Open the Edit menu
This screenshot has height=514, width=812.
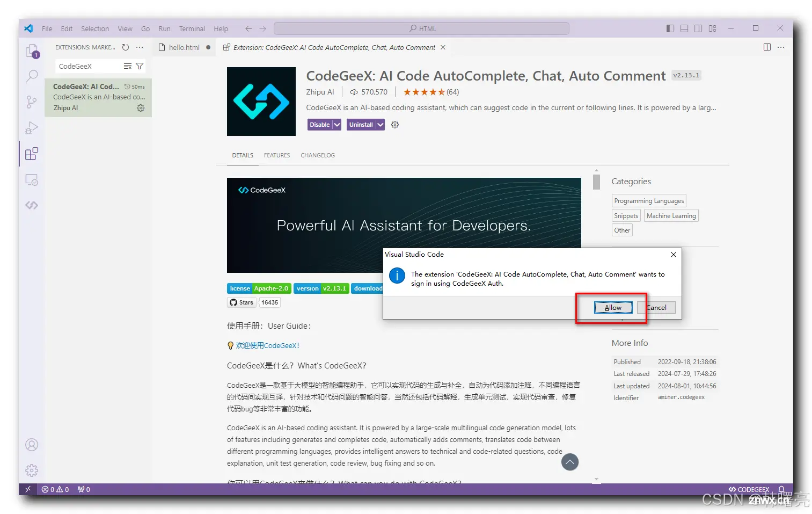(67, 28)
